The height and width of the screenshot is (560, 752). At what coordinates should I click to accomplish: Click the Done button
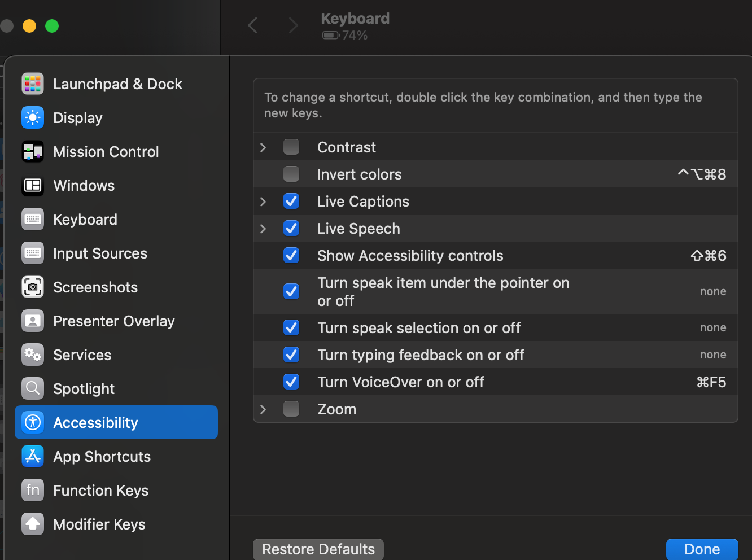702,549
